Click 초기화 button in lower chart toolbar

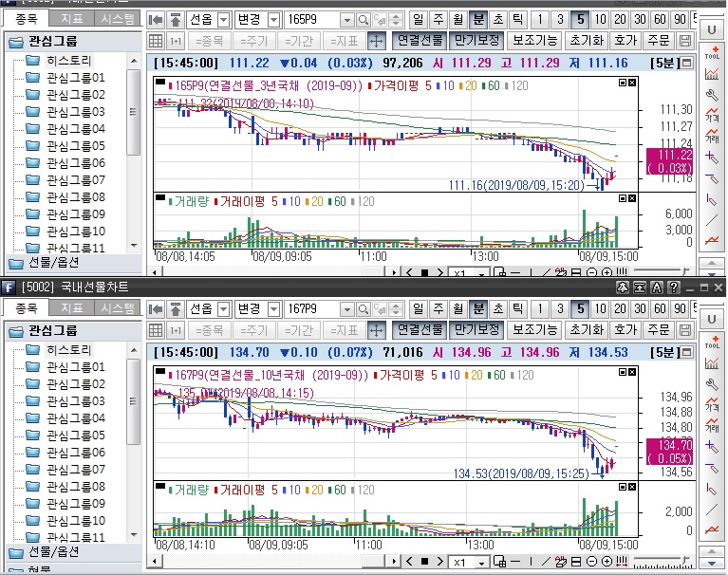(587, 330)
